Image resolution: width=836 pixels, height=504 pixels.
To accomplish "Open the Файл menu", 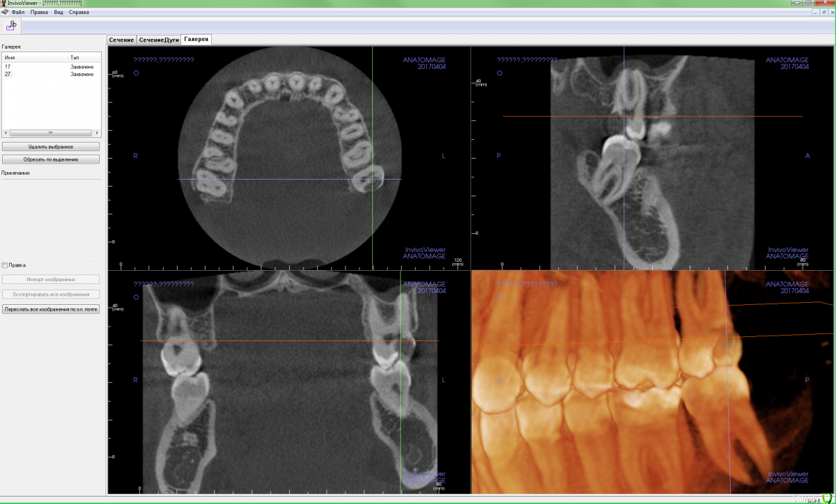I will click(18, 13).
